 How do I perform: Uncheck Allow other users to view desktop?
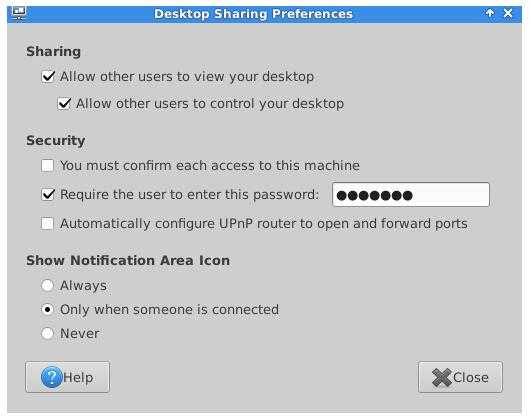[x=48, y=77]
